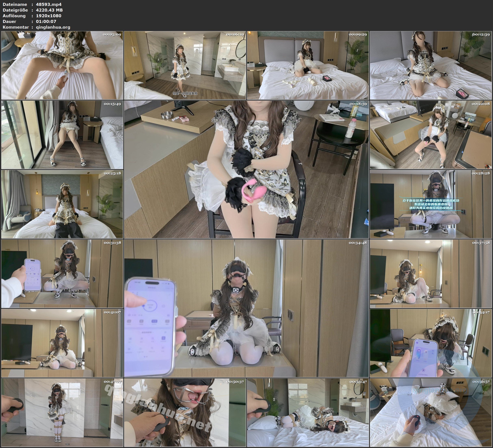Click the filename text 48593.mp4
493x448 pixels.
coord(49,4)
